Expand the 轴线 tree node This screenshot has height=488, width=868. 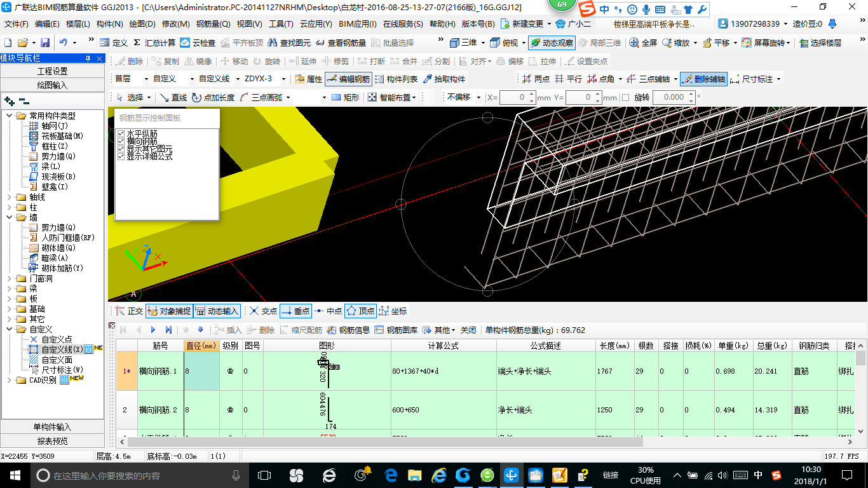pos(10,197)
